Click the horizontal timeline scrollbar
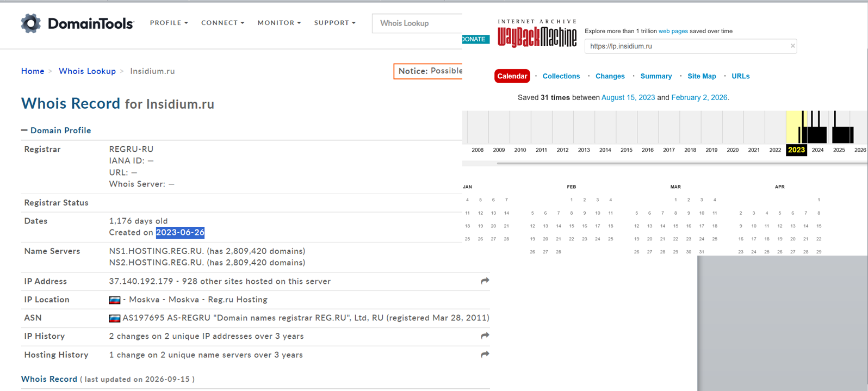Image resolution: width=868 pixels, height=391 pixels. (682, 163)
